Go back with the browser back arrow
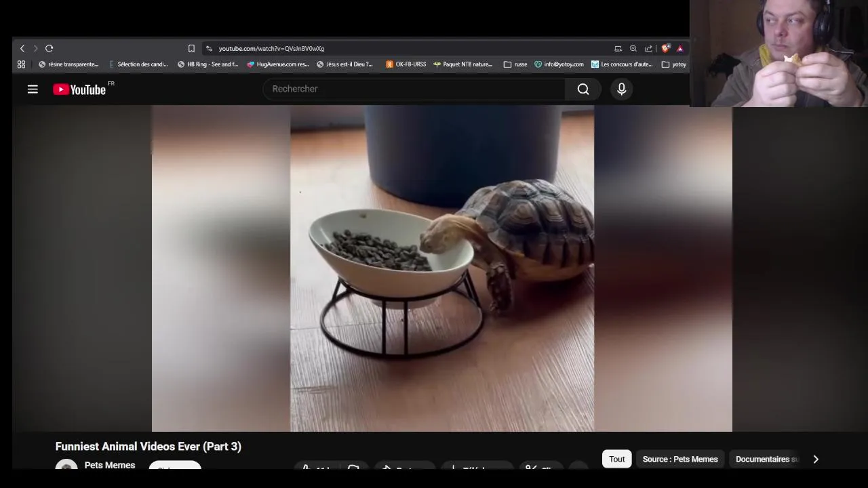The width and height of the screenshot is (868, 488). 22,49
